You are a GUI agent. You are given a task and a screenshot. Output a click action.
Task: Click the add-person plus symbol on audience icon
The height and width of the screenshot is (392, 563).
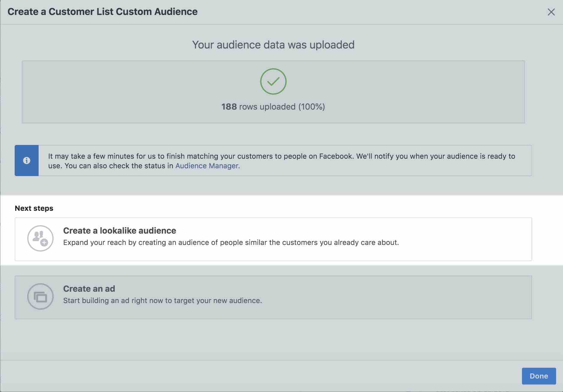click(45, 243)
